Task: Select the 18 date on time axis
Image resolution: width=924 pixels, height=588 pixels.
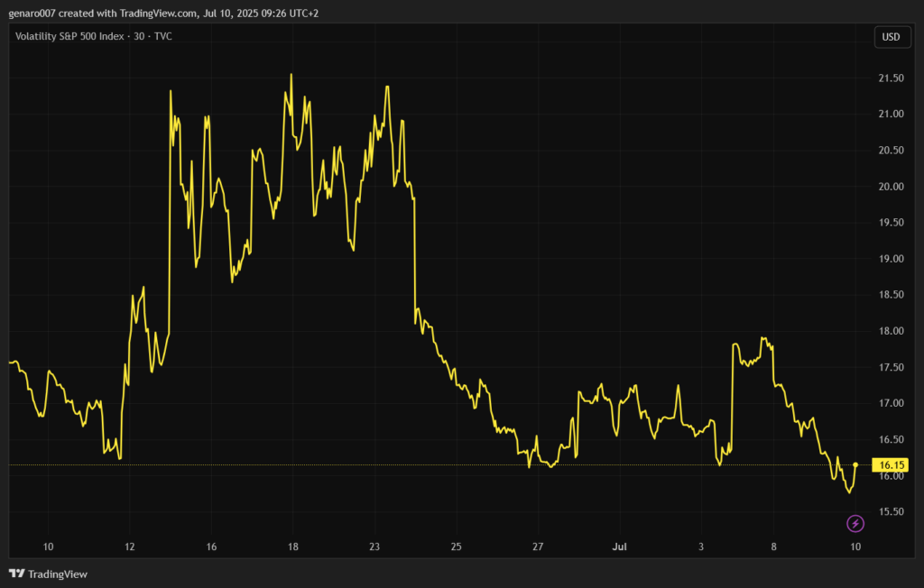Action: tap(293, 547)
